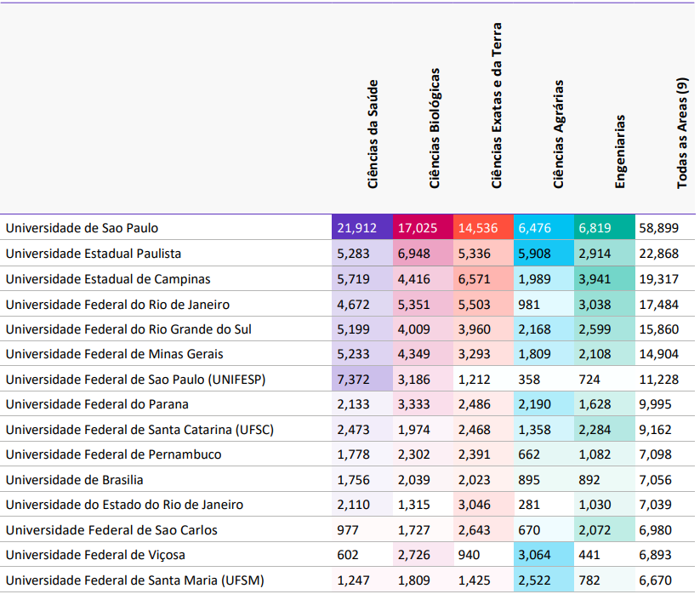Click the 5,908 Ciências Agrárias cell
700x600 pixels.
click(543, 254)
